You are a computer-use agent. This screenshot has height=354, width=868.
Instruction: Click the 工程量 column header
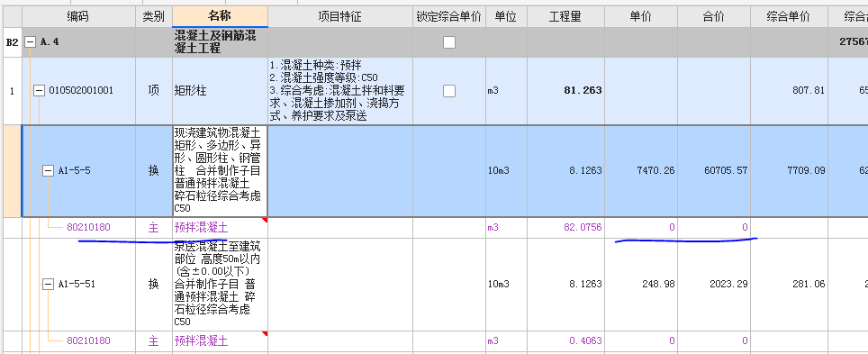tap(565, 16)
